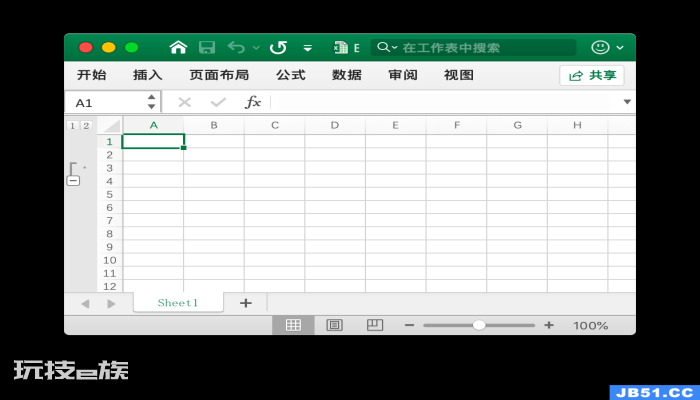
Task: Click the Save floppy disk icon
Action: [207, 47]
